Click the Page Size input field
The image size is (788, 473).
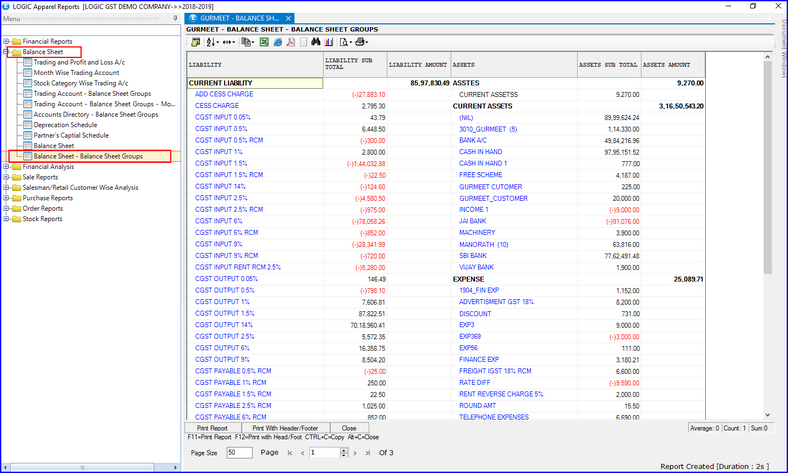[x=238, y=453]
